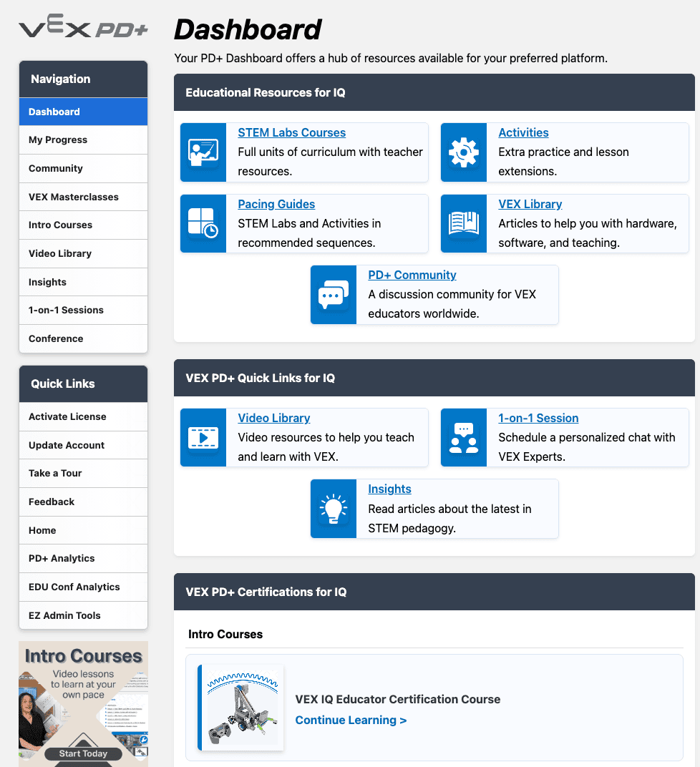Click the Continue Learning link
Viewport: 700px width, 767px height.
pos(351,720)
